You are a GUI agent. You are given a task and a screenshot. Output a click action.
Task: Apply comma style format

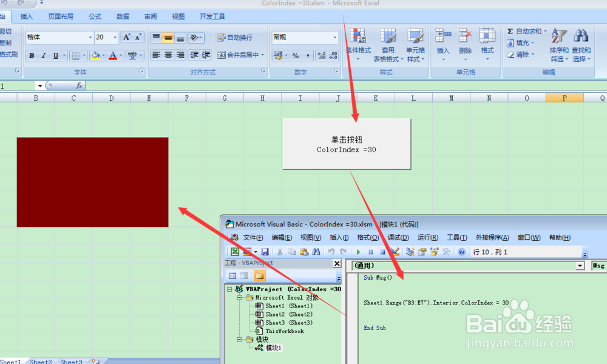pos(307,55)
